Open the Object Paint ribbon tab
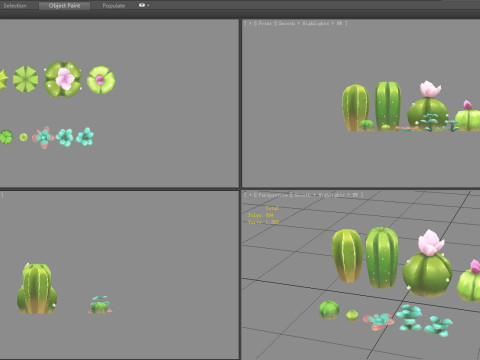 point(64,6)
